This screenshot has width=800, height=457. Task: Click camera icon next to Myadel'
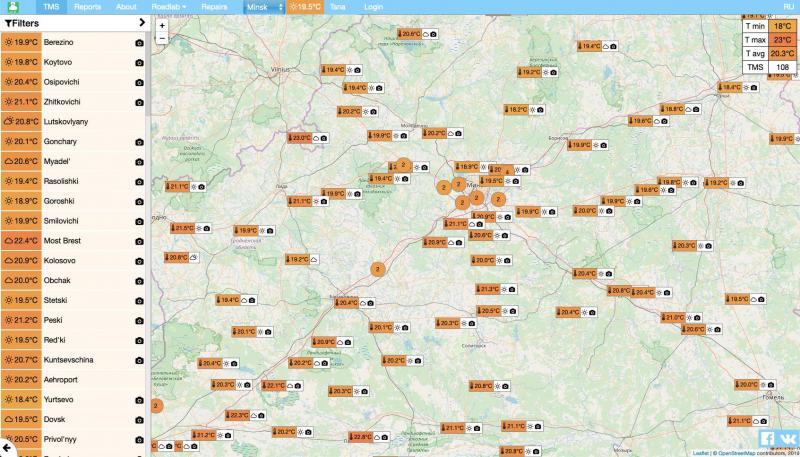139,161
